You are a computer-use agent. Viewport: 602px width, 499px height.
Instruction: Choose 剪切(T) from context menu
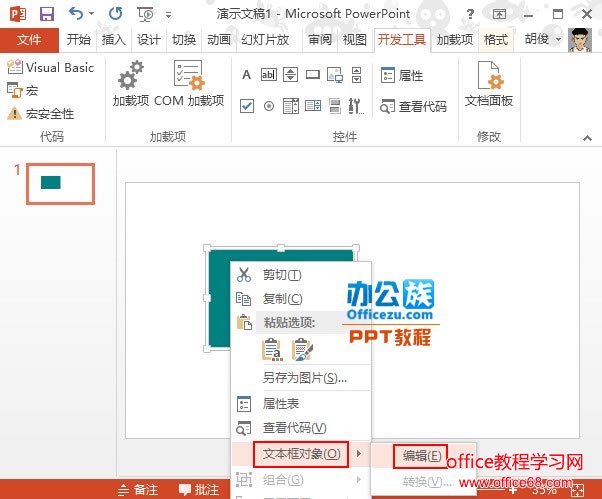click(x=301, y=275)
